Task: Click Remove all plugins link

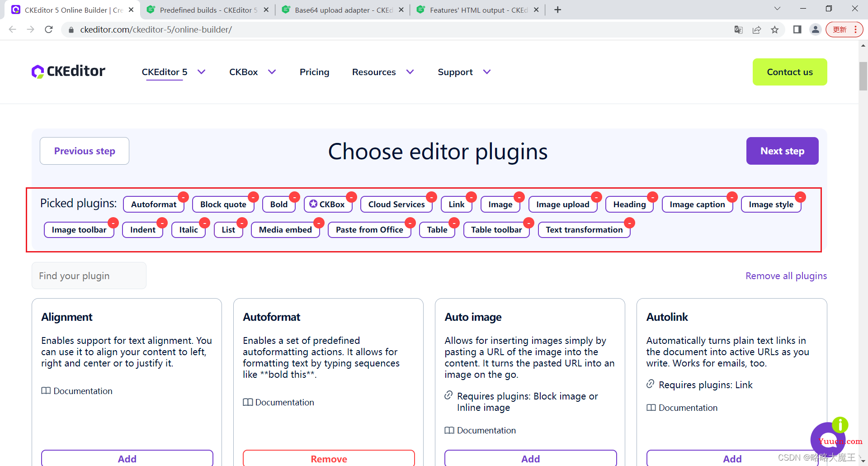Action: click(x=786, y=276)
